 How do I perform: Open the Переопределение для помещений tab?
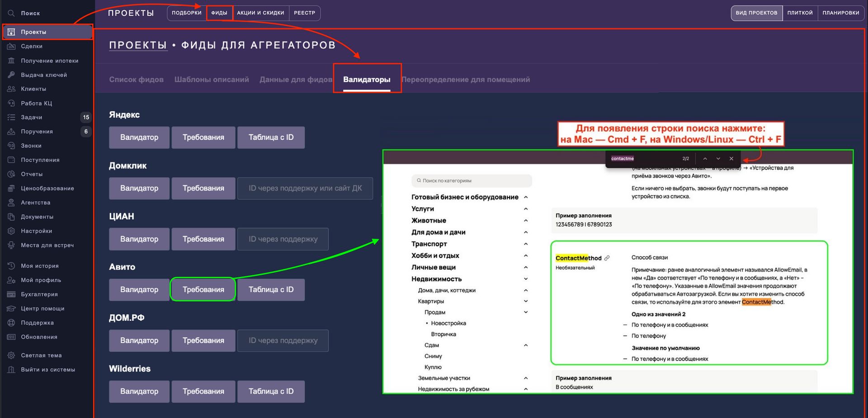click(x=466, y=80)
